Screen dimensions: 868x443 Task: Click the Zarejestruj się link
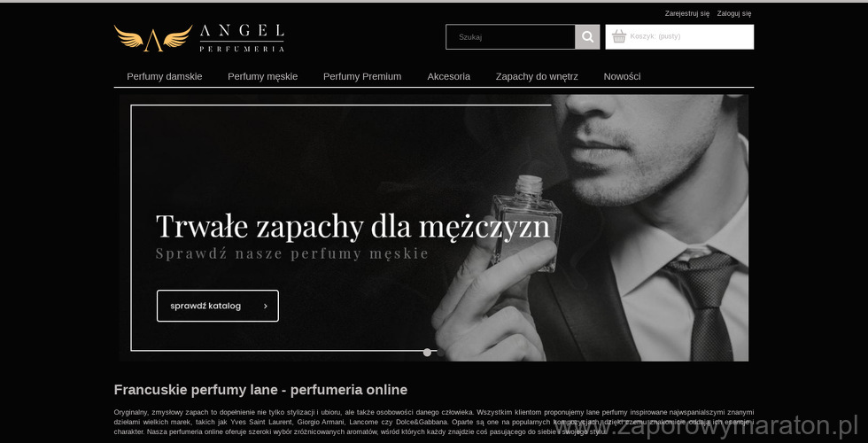point(687,13)
